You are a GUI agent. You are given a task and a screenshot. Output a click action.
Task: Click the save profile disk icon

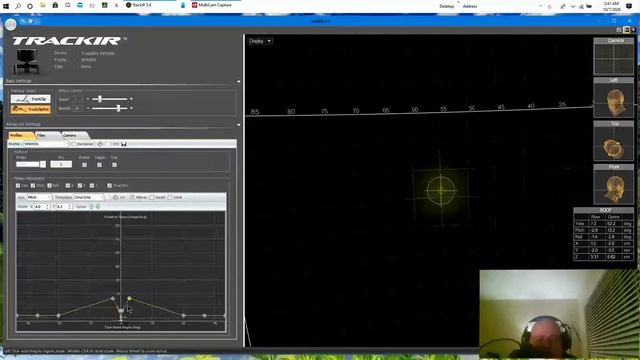click(x=124, y=144)
